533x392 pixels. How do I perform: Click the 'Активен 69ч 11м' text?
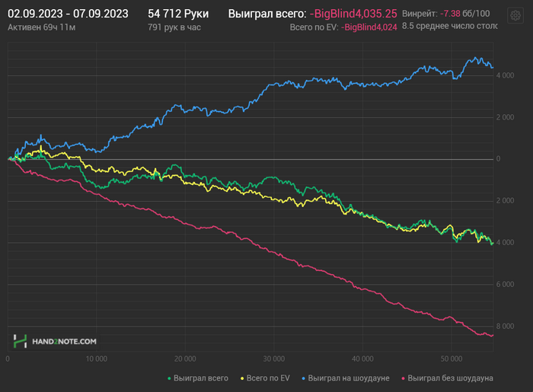tap(41, 27)
